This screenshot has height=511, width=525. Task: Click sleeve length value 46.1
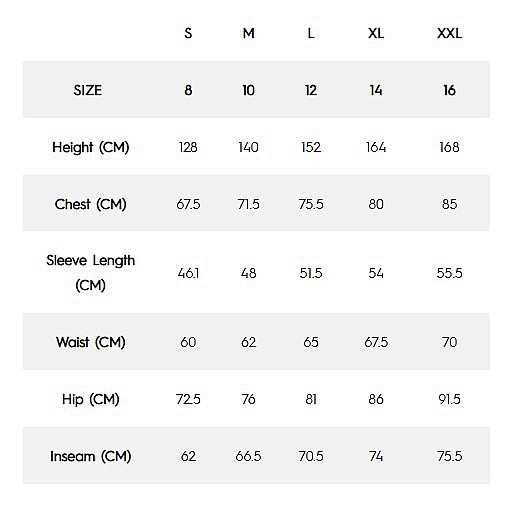click(188, 273)
